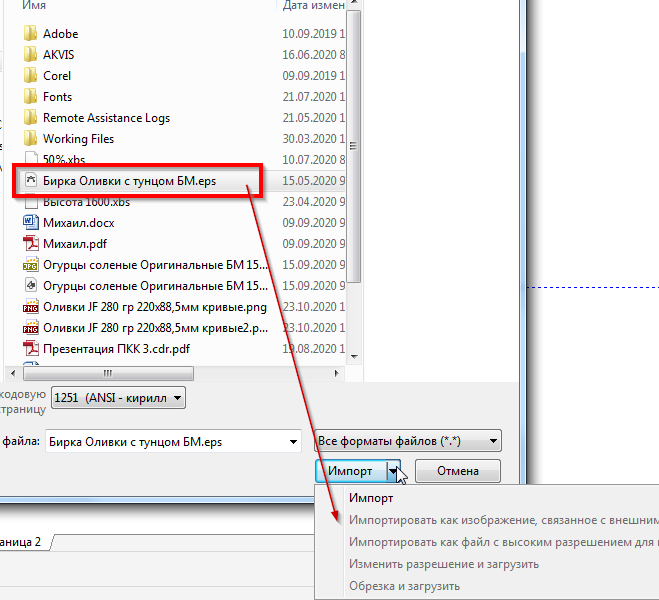
Task: Open the Adobe folder icon
Action: pos(30,33)
